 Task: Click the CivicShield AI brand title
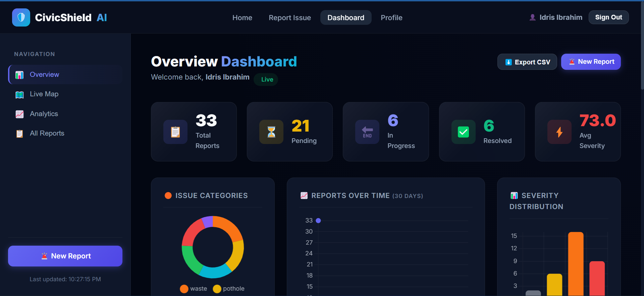coord(71,17)
